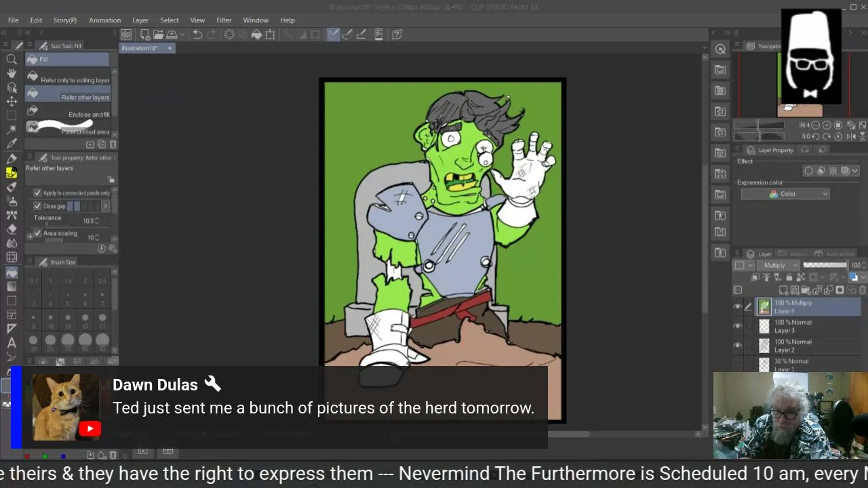Open the Select menu
The width and height of the screenshot is (868, 488).
[170, 20]
